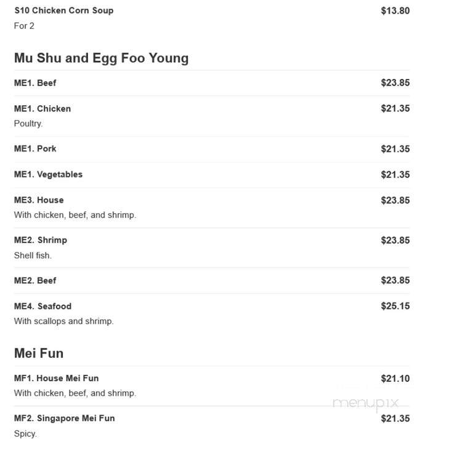Select ME3. House menu item

click(39, 200)
